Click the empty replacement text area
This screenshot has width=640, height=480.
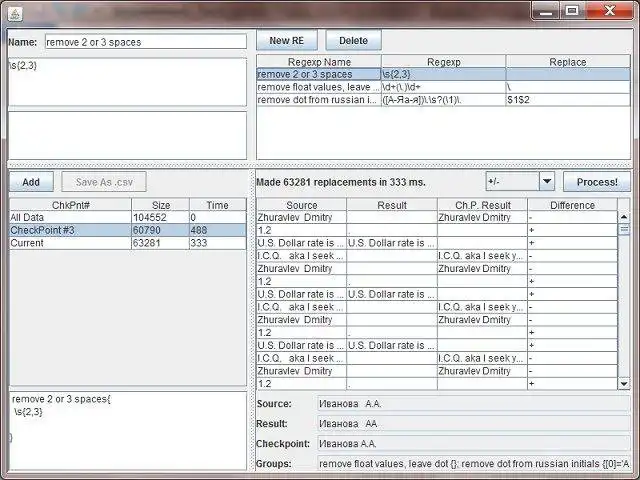(x=127, y=136)
